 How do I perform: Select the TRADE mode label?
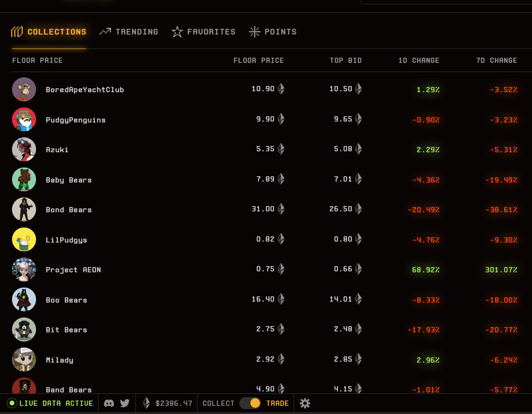(x=278, y=403)
